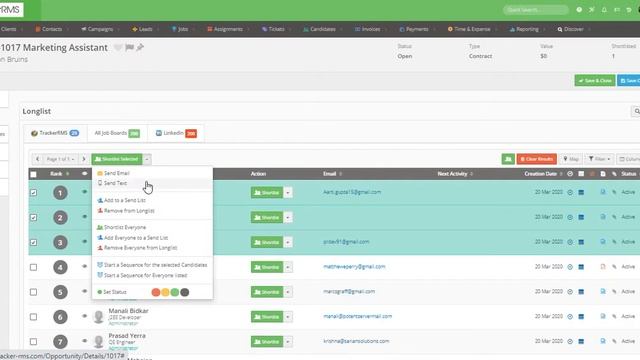This screenshot has height=360, width=640.
Task: Click calendar icon in Aarti gupta row
Action: click(x=581, y=192)
